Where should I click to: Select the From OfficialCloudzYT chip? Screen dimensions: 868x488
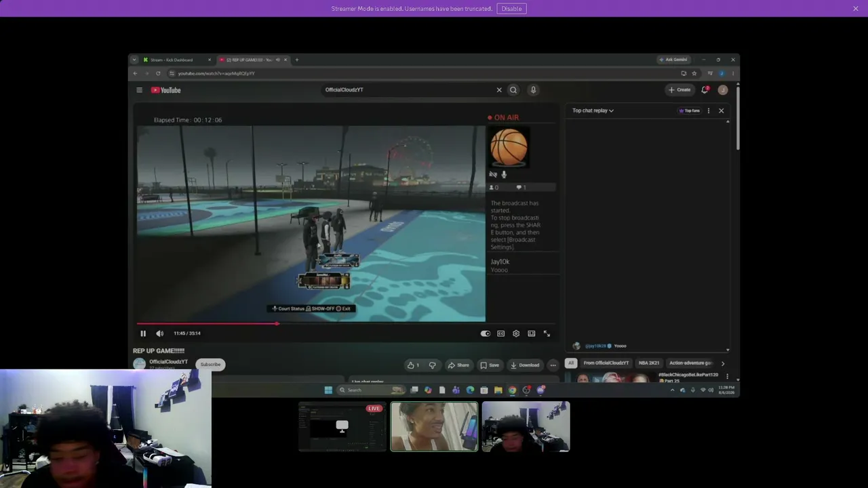coord(606,363)
